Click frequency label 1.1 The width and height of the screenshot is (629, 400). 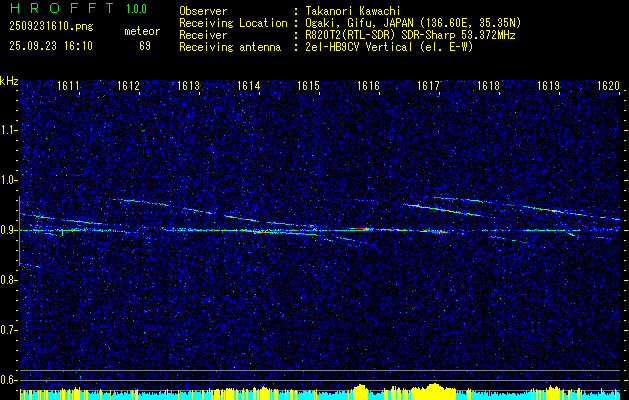pyautogui.click(x=9, y=130)
